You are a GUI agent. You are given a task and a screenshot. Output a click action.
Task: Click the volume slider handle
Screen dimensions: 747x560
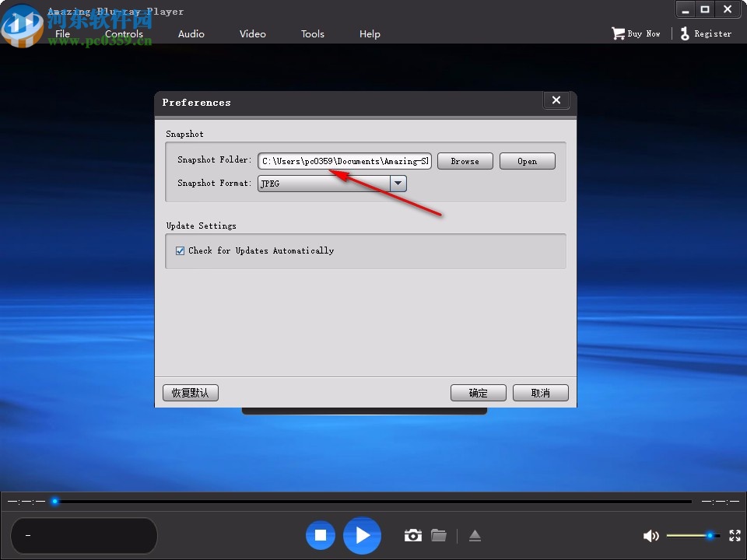point(710,535)
